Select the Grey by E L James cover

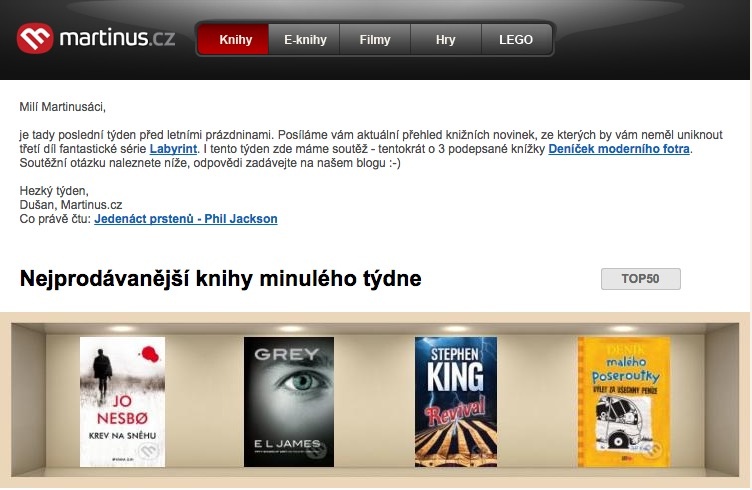289,402
